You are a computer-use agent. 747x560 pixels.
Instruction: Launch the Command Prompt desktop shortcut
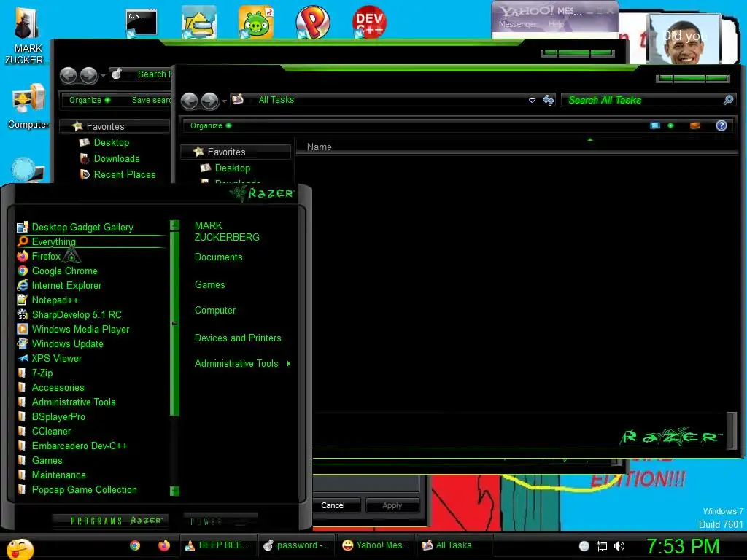click(x=142, y=23)
